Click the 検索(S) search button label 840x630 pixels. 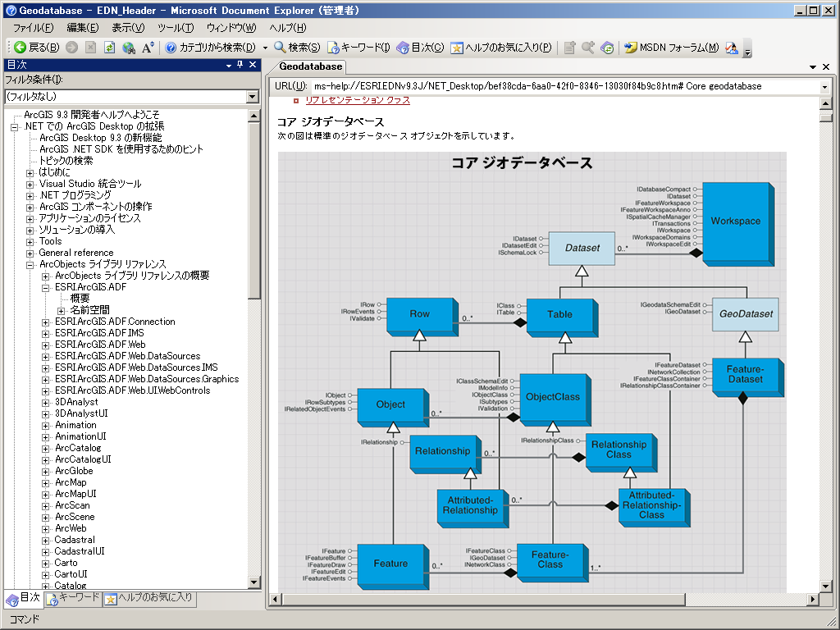point(304,48)
